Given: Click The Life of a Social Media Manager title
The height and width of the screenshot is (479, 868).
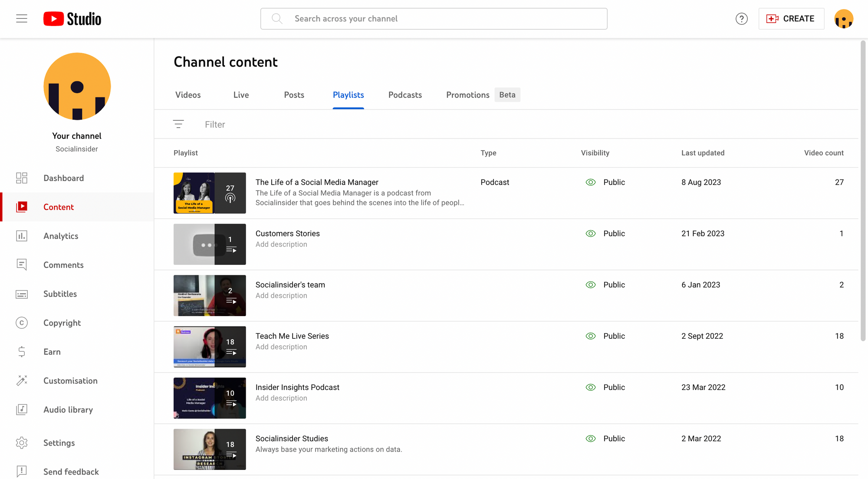Looking at the screenshot, I should click(x=317, y=182).
